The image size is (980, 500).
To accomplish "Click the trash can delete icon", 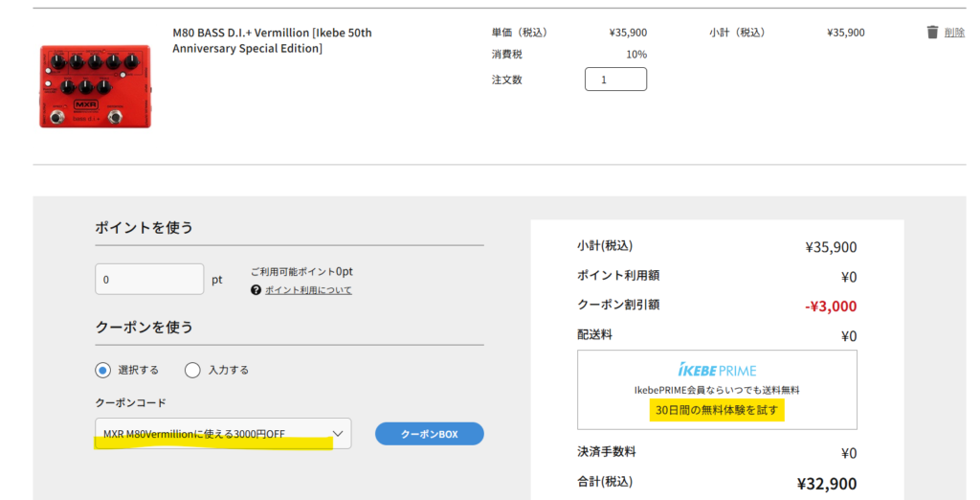I will [932, 32].
